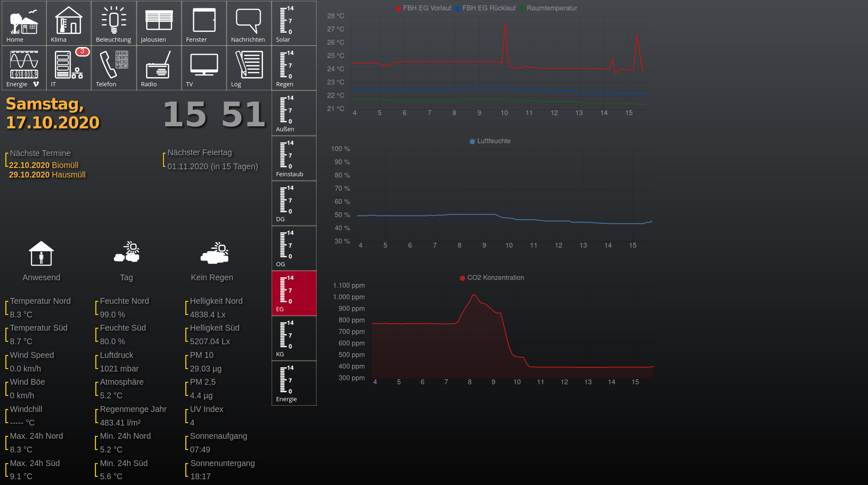Open the IT tile with badge
This screenshot has width=868, height=485.
click(69, 68)
